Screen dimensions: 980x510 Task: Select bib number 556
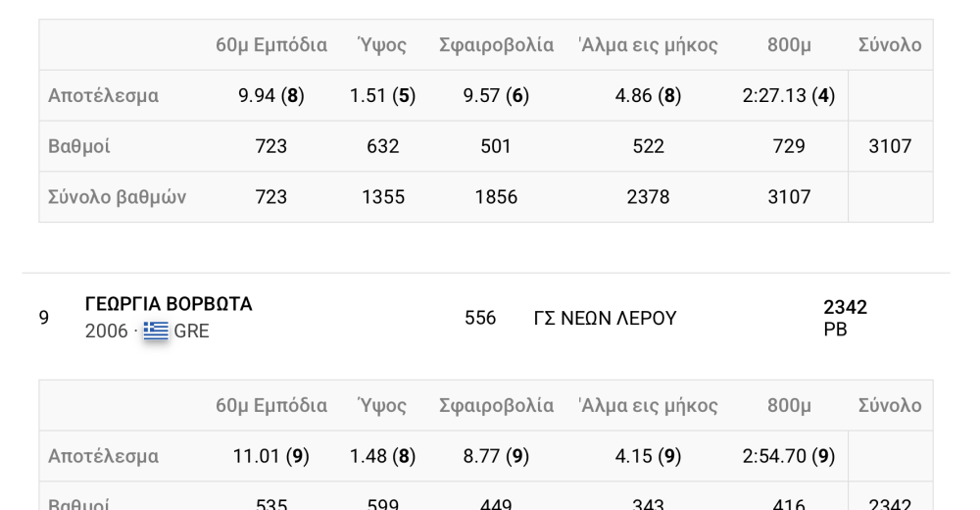(480, 318)
